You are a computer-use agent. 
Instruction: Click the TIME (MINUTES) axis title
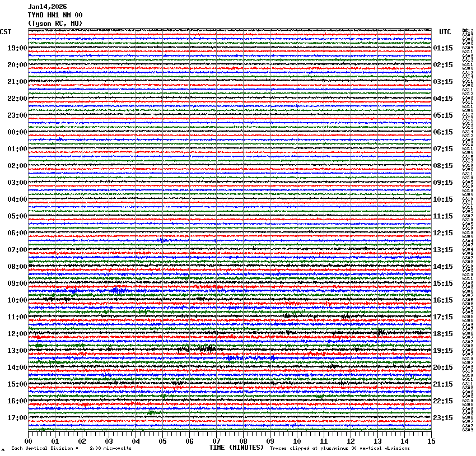(236, 448)
